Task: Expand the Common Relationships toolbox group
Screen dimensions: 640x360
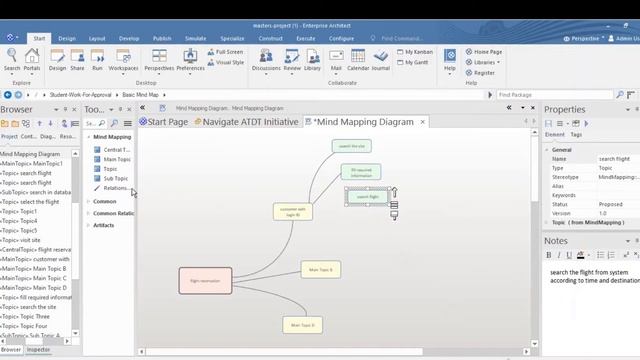Action: pos(89,213)
